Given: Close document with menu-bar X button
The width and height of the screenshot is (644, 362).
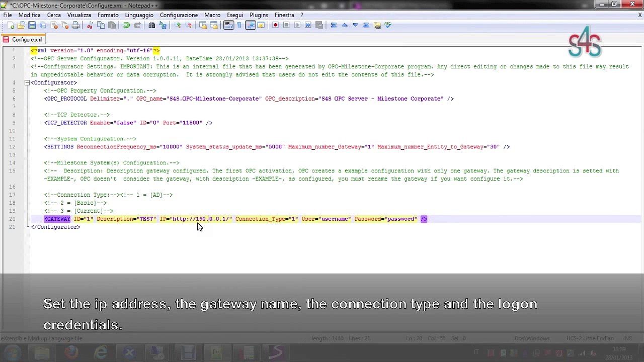Looking at the screenshot, I should coord(639,15).
